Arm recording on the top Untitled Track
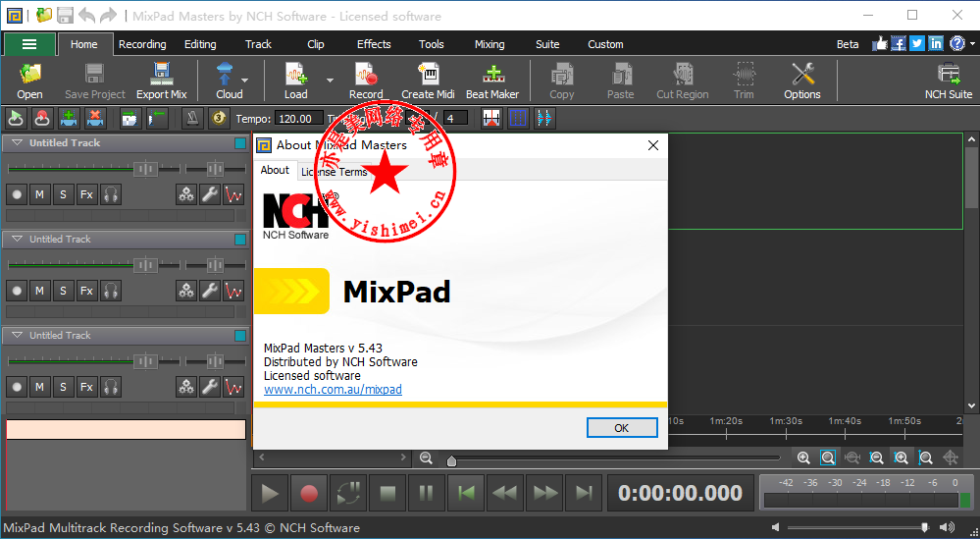 point(17,194)
